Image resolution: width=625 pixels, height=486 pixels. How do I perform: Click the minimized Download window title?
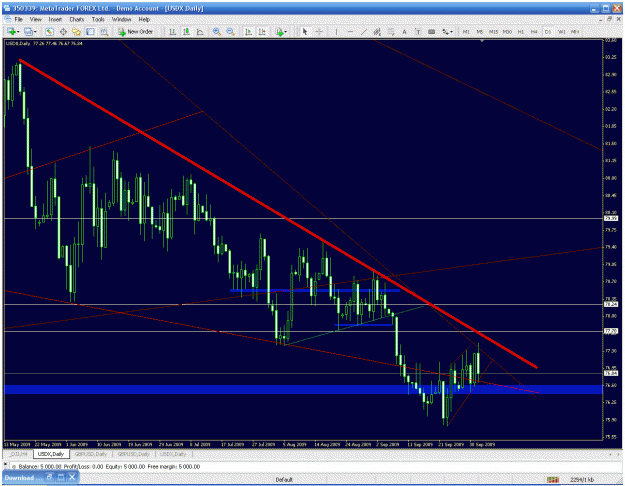click(23, 477)
